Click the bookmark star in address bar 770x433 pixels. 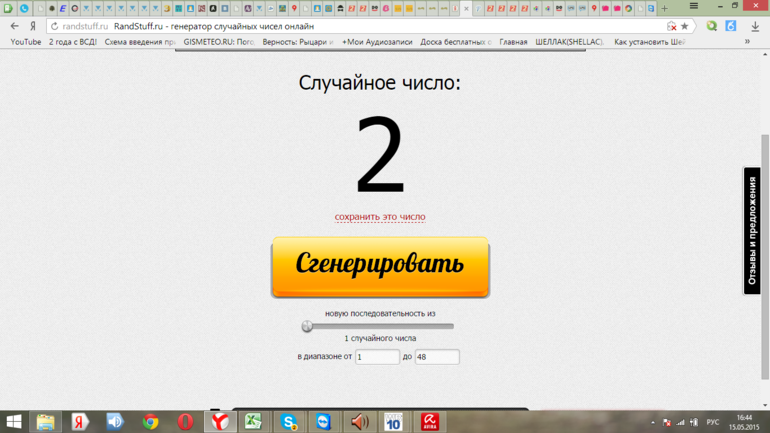(x=685, y=26)
